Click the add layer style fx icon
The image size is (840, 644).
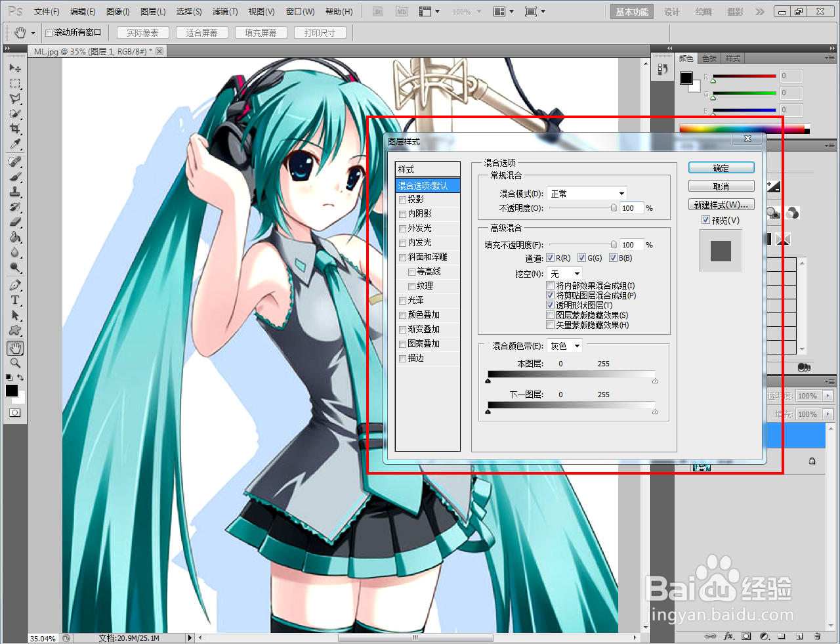coord(728,636)
